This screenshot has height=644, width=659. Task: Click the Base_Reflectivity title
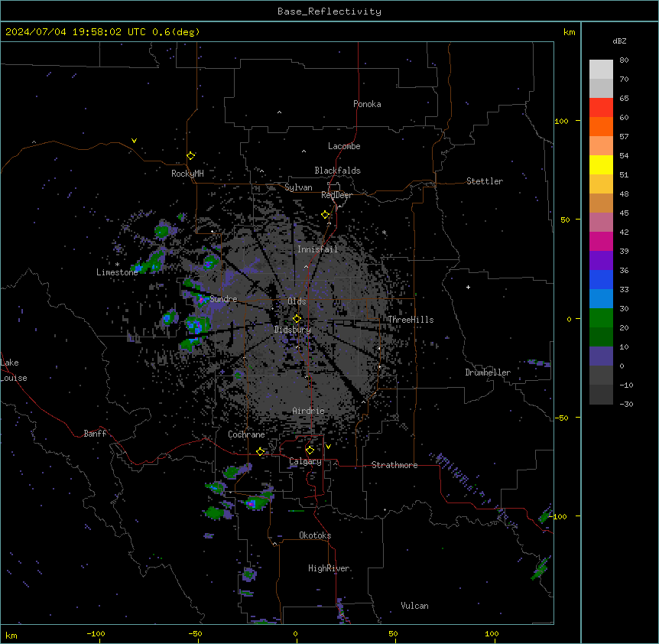point(329,11)
